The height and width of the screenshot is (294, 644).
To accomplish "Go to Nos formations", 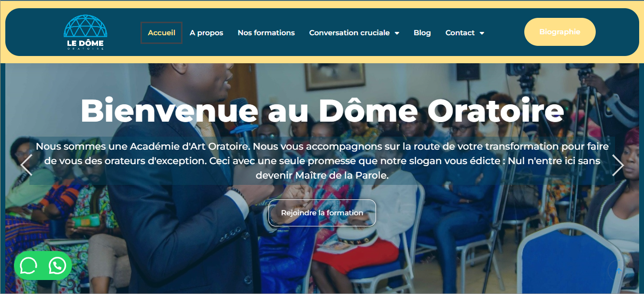I will pos(266,33).
